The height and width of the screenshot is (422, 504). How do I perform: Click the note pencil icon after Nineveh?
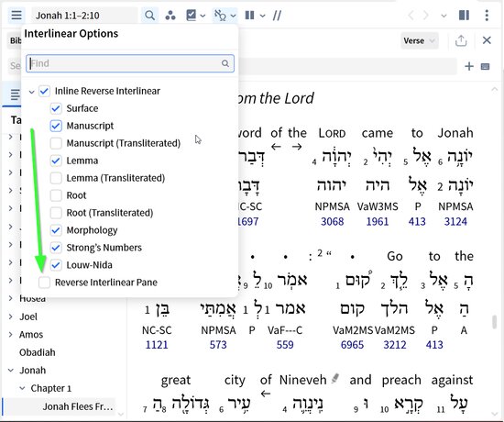pos(334,378)
